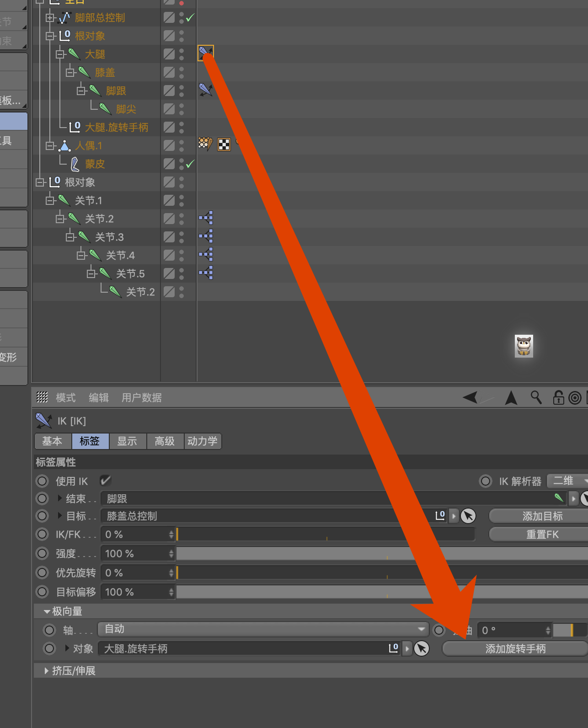Click the IK/FK slider bar
Viewport: 588px width, 728px height.
pyautogui.click(x=326, y=534)
